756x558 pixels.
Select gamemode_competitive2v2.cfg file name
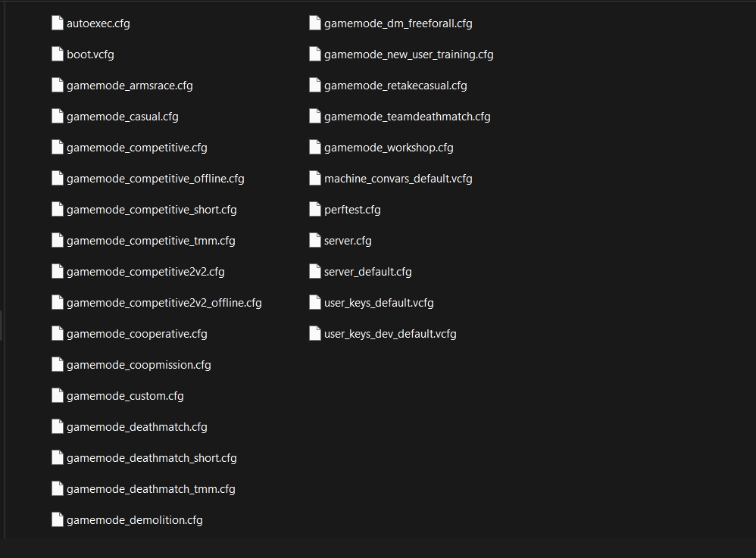click(x=145, y=272)
